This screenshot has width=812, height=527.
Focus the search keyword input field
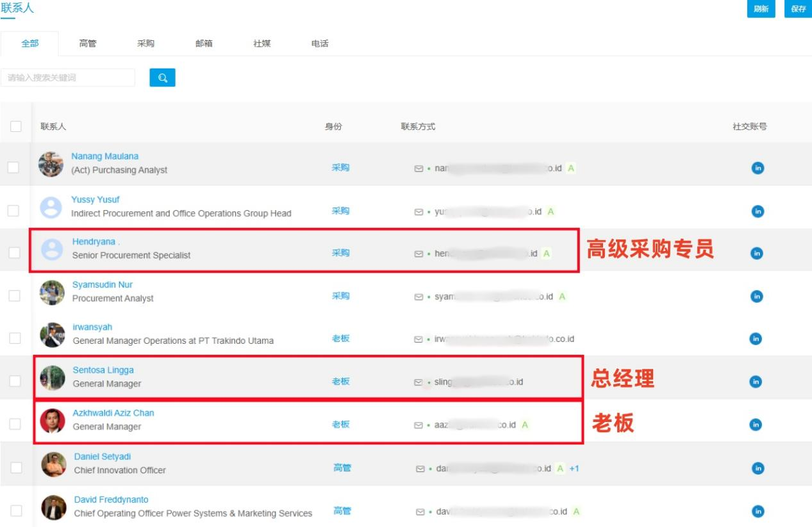[68, 77]
